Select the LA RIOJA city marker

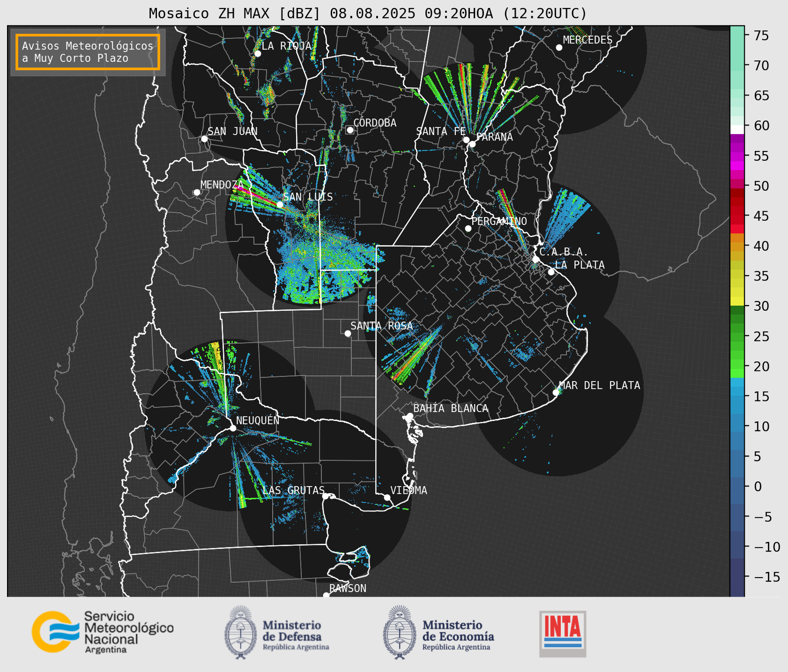(257, 54)
